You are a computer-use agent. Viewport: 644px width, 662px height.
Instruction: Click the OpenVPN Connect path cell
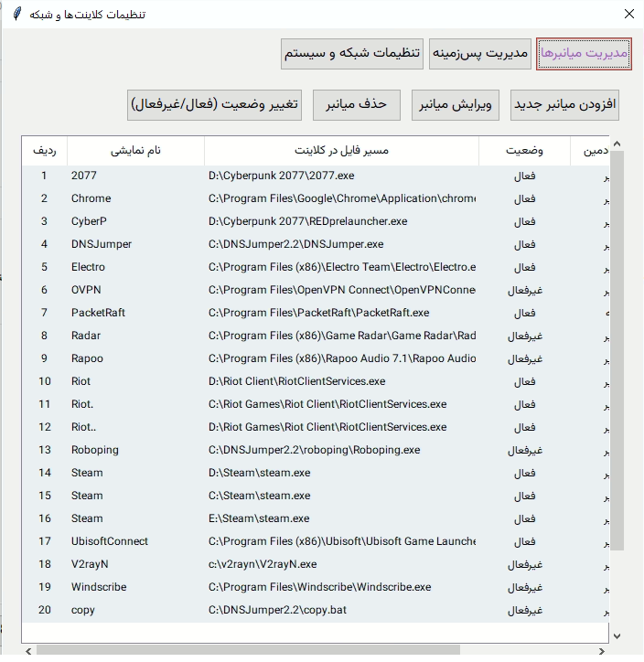click(342, 290)
